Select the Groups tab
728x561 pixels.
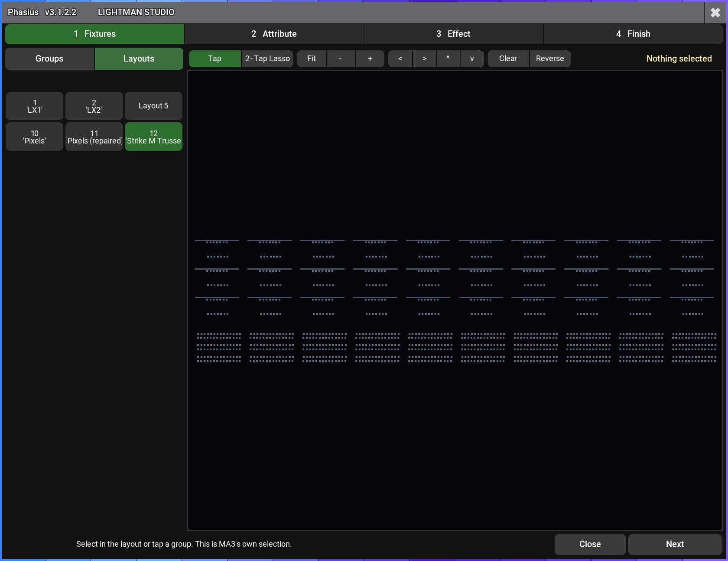(x=49, y=59)
